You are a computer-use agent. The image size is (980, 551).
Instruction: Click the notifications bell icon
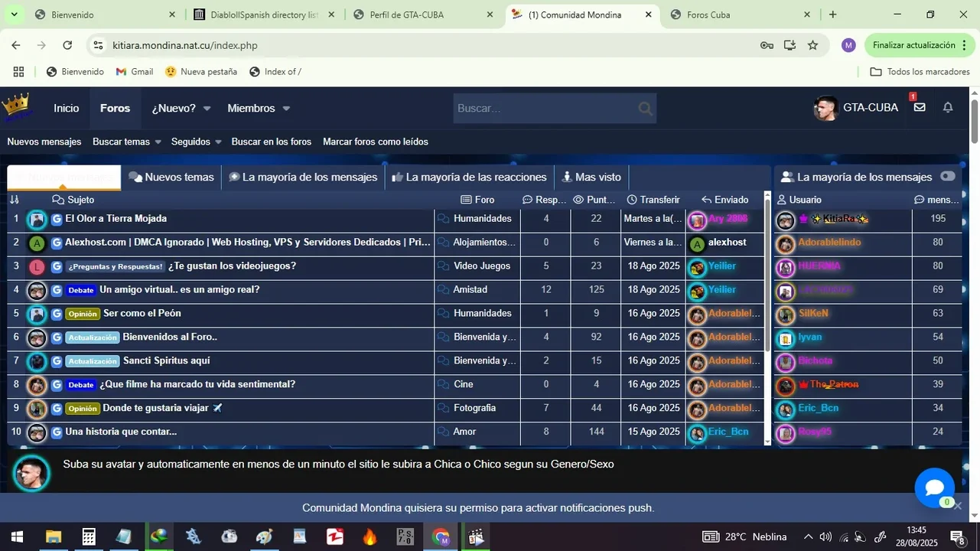948,108
